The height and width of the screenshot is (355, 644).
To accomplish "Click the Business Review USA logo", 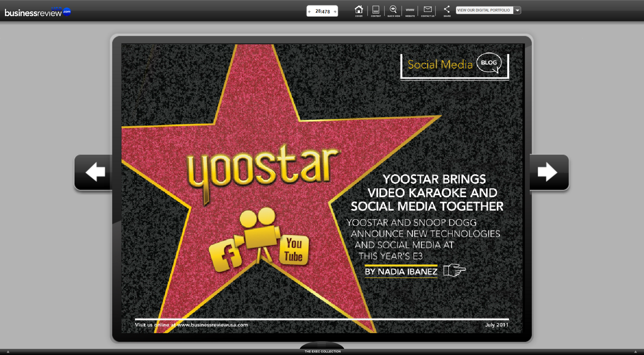I will point(37,12).
